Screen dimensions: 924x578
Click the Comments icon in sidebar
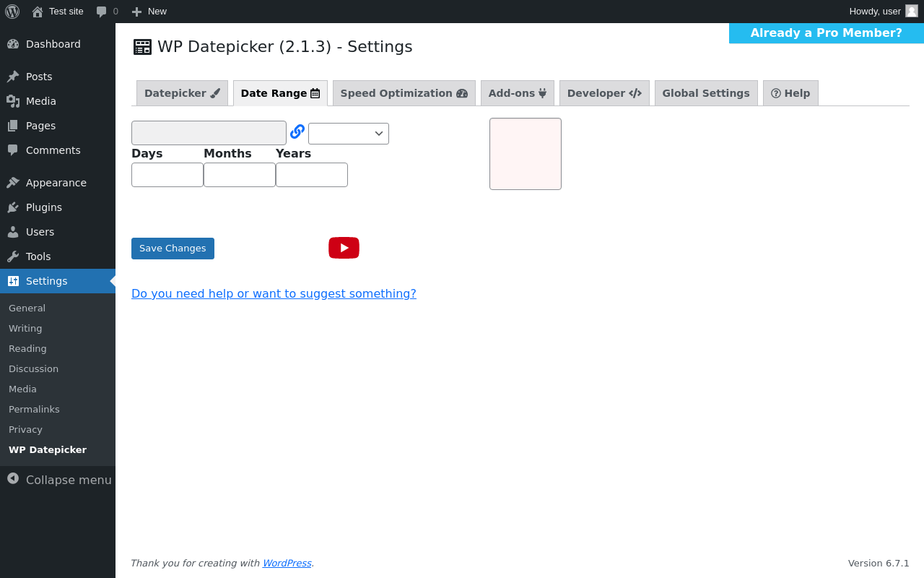[x=13, y=150]
